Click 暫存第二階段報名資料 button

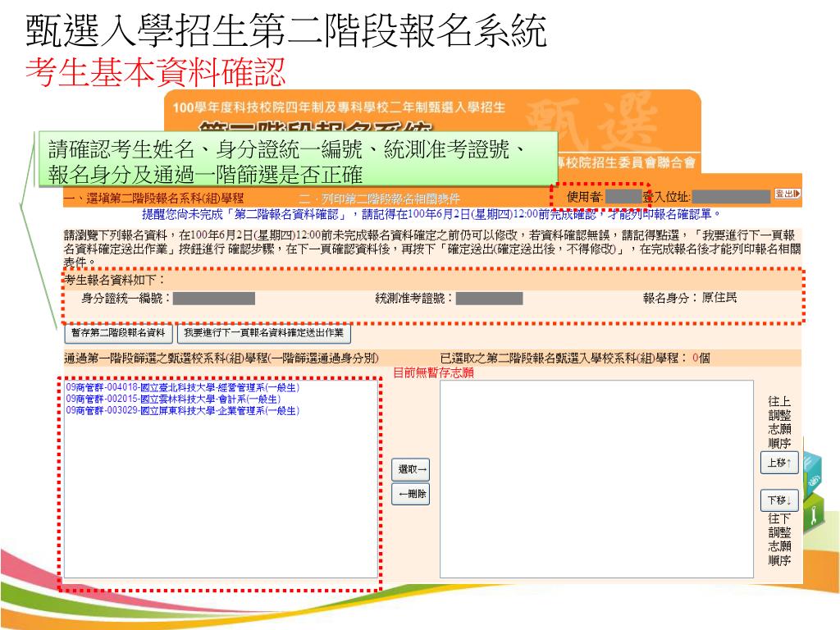[118, 333]
